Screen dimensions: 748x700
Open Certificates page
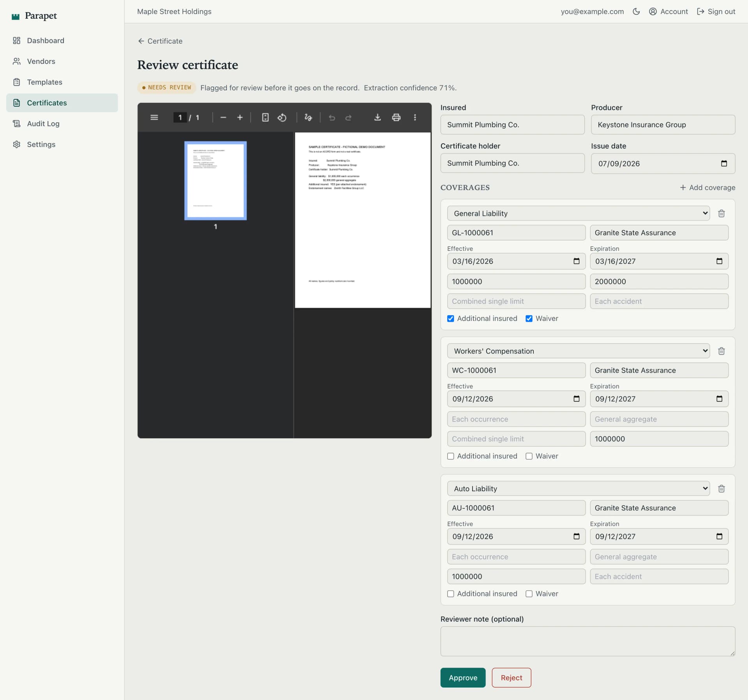[x=62, y=103]
